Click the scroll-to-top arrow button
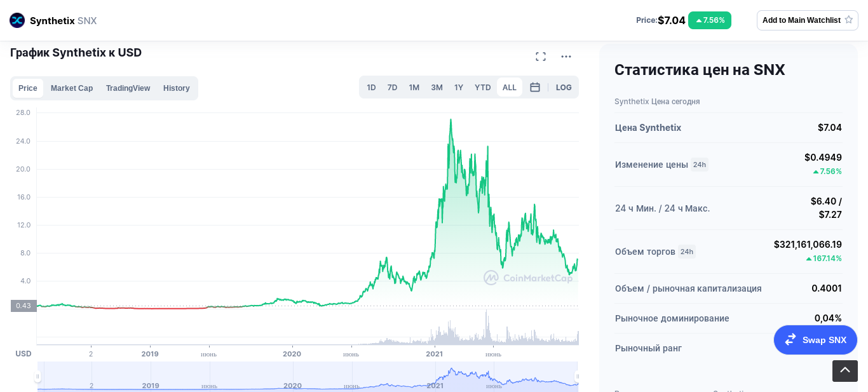868x392 pixels. coord(845,371)
